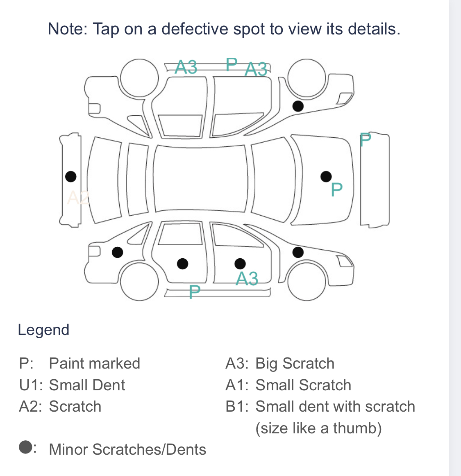Click the Minor Scratches/Dents legend dot

pyautogui.click(x=25, y=447)
